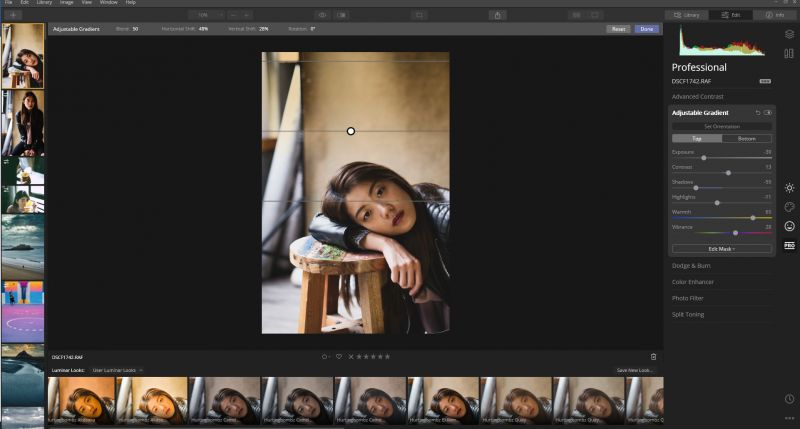Click the Contrast slider handle
Viewport: 800px width, 429px height.
728,173
